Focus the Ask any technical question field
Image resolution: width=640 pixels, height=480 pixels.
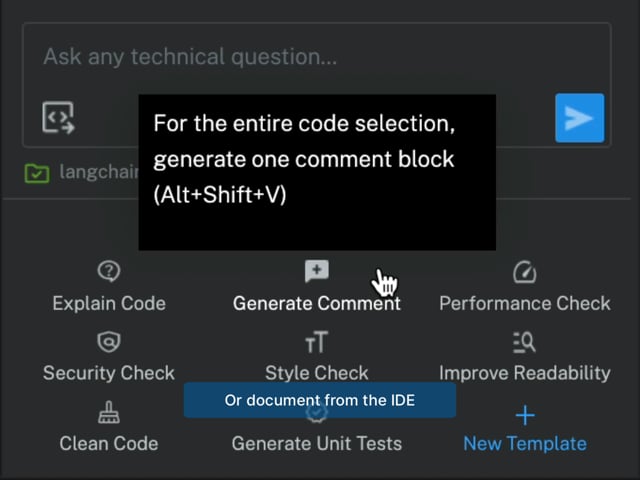coord(300,57)
